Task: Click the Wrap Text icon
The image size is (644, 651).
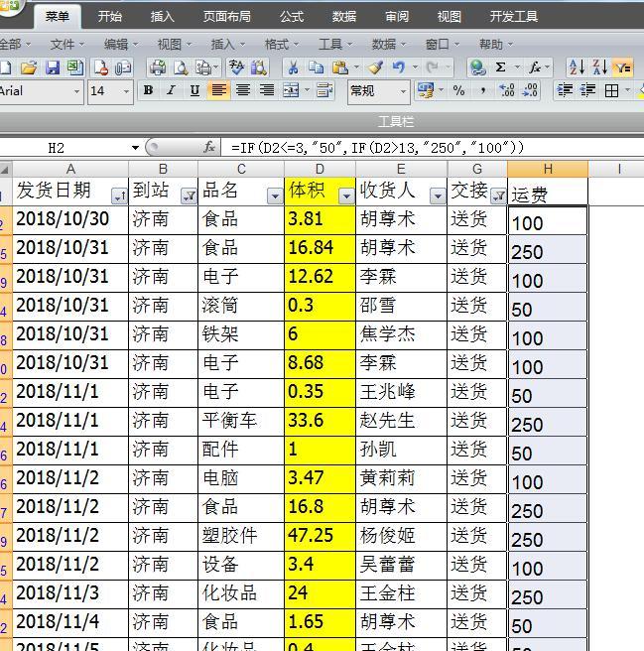Action: pos(324,90)
